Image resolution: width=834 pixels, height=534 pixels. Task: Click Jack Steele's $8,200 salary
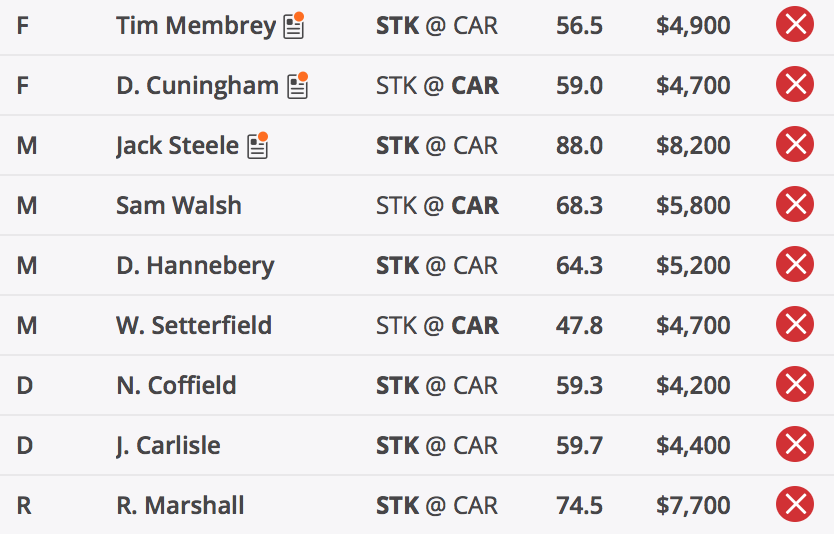tap(693, 145)
